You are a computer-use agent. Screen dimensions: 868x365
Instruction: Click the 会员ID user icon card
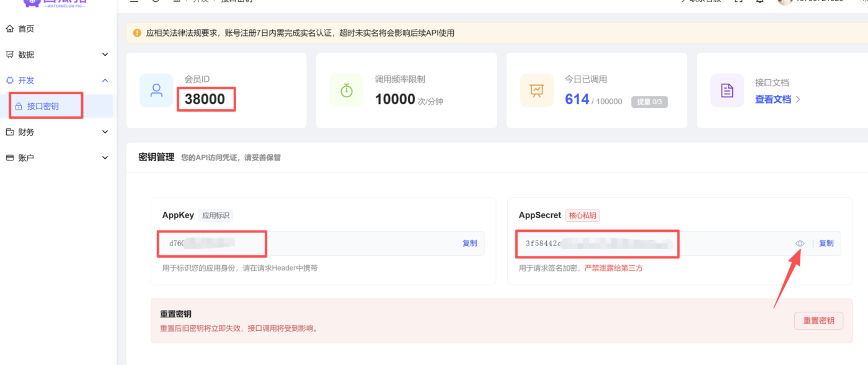[x=156, y=90]
